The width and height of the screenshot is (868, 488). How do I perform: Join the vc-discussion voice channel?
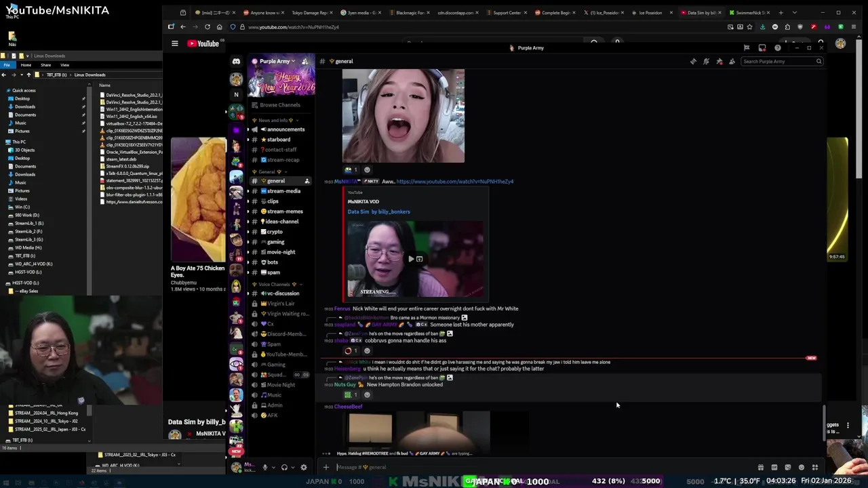(x=281, y=293)
